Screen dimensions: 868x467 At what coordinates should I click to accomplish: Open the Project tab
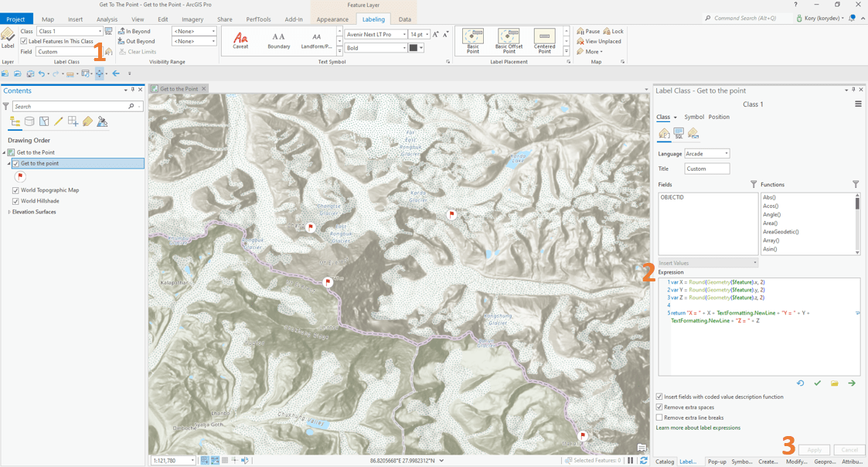(16, 19)
